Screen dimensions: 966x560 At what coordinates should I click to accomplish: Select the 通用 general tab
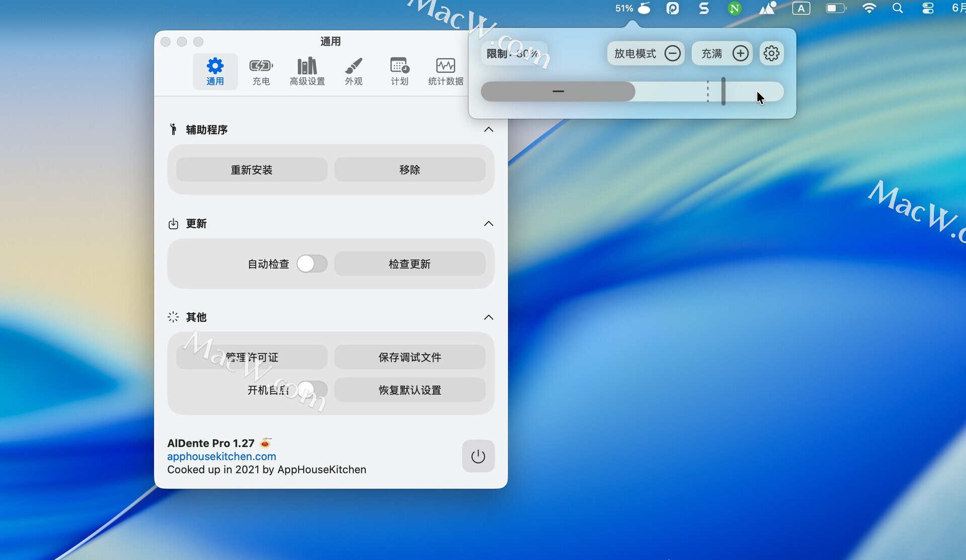click(x=215, y=71)
